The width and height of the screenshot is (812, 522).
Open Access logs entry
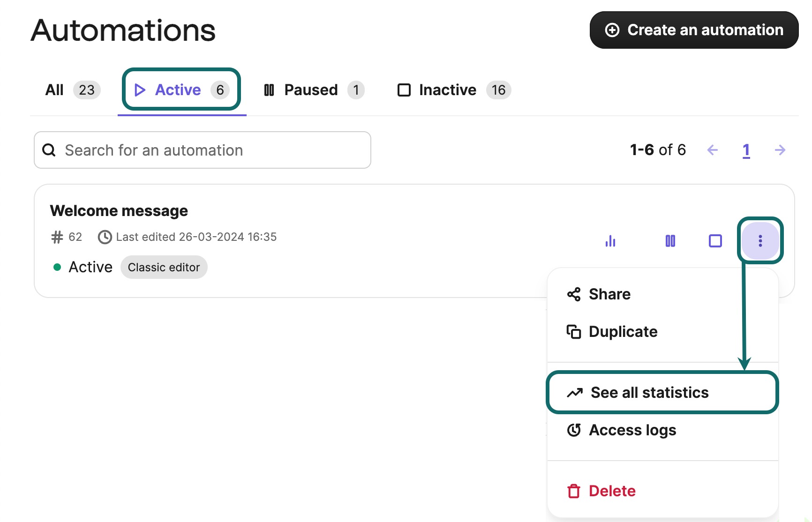[662, 430]
